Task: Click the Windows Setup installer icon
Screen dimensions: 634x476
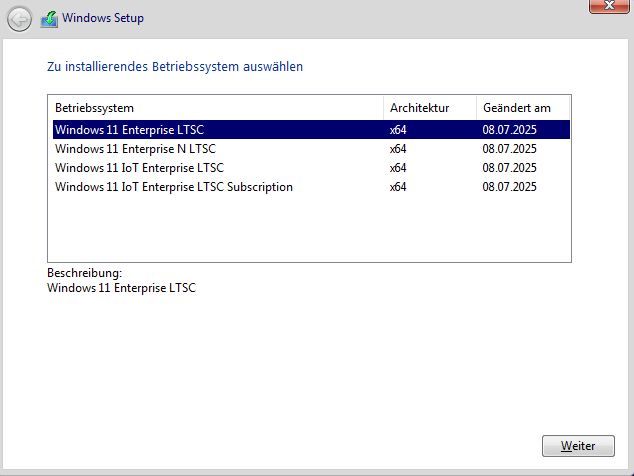Action: [x=49, y=19]
